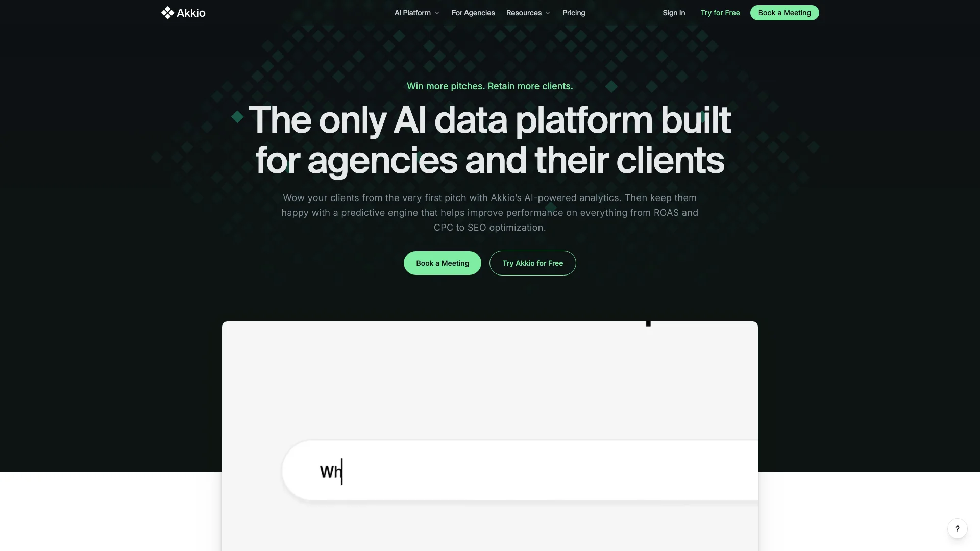Click Try Akkio for Free button
This screenshot has width=980, height=551.
coord(532,262)
